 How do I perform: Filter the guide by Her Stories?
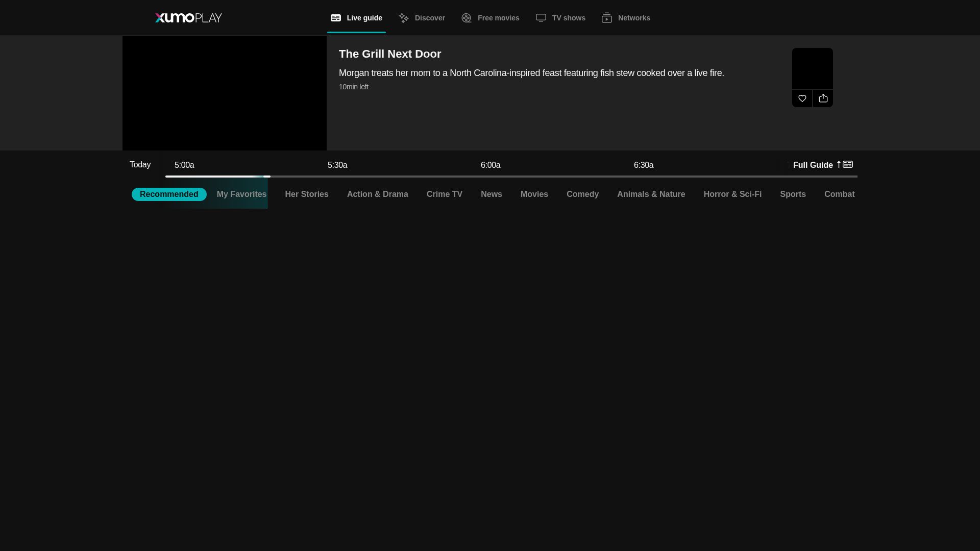[x=306, y=194]
